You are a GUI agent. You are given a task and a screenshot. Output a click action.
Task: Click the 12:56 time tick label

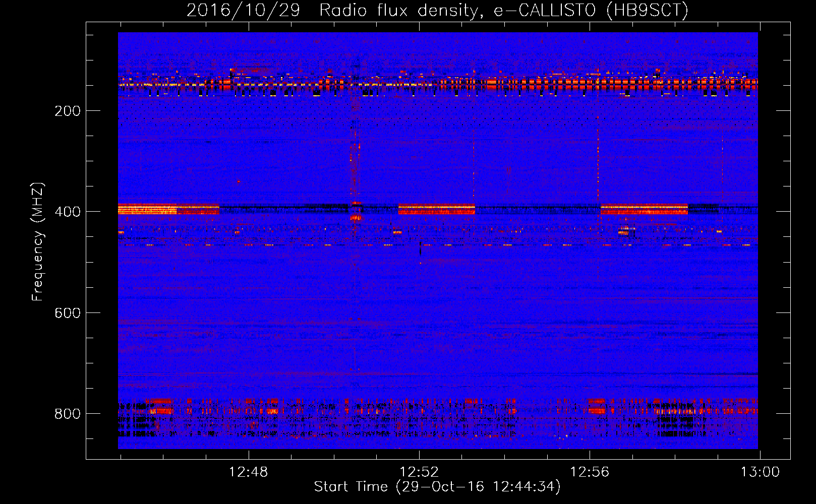click(x=590, y=472)
